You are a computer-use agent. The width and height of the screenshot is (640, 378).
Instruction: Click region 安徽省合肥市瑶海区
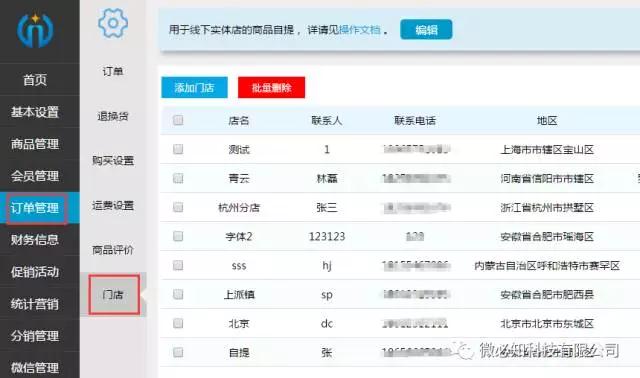click(x=547, y=237)
